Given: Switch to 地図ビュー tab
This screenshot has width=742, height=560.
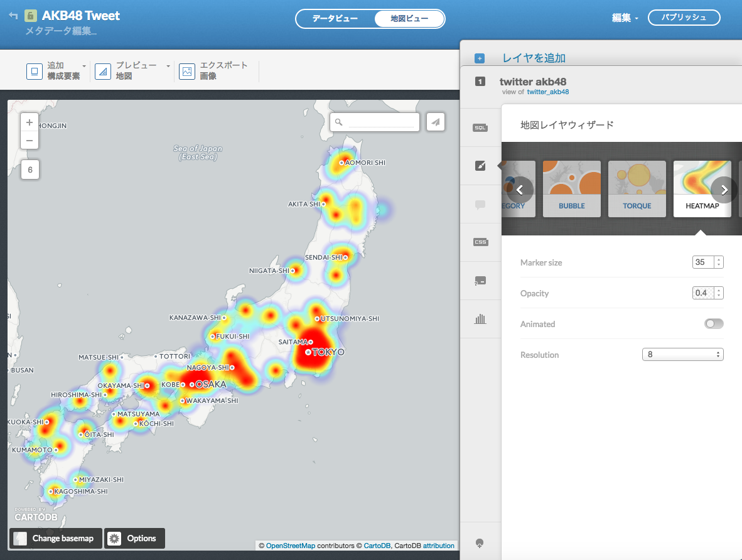Looking at the screenshot, I should click(409, 18).
